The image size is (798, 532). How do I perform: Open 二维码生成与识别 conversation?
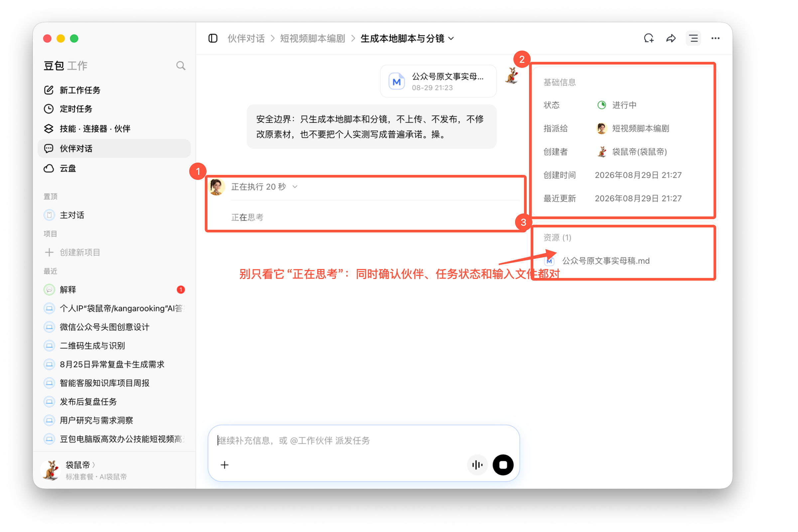coord(114,346)
